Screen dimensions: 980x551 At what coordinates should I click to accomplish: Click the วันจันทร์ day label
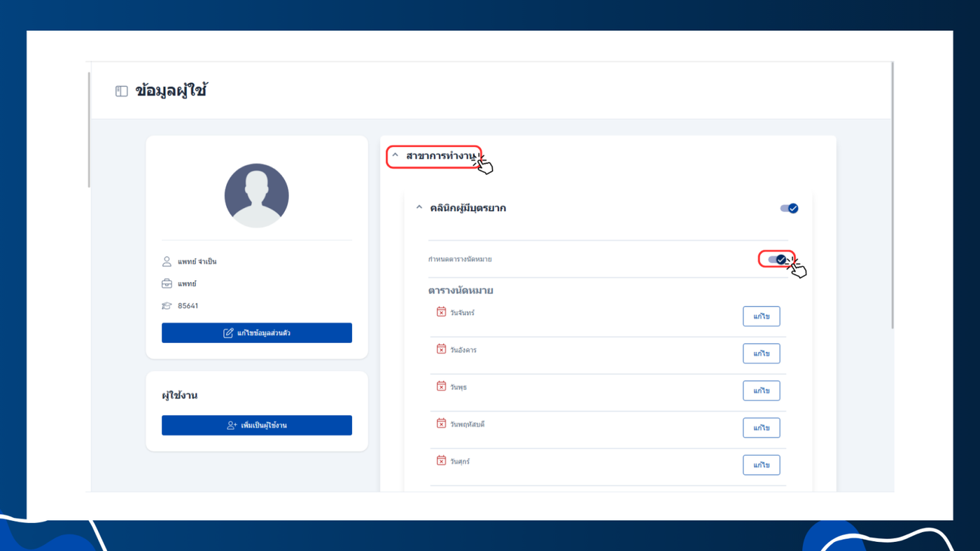462,313
